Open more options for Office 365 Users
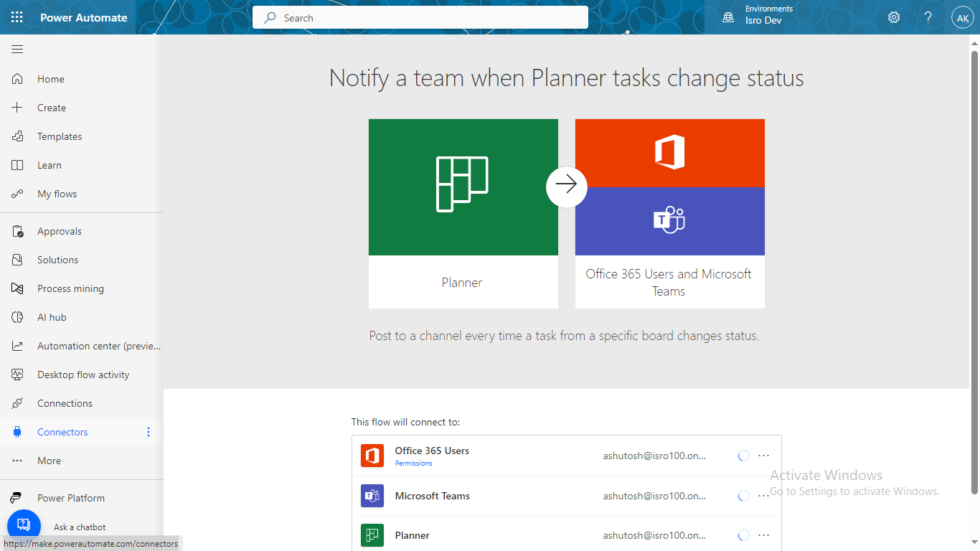The width and height of the screenshot is (980, 551). tap(763, 456)
